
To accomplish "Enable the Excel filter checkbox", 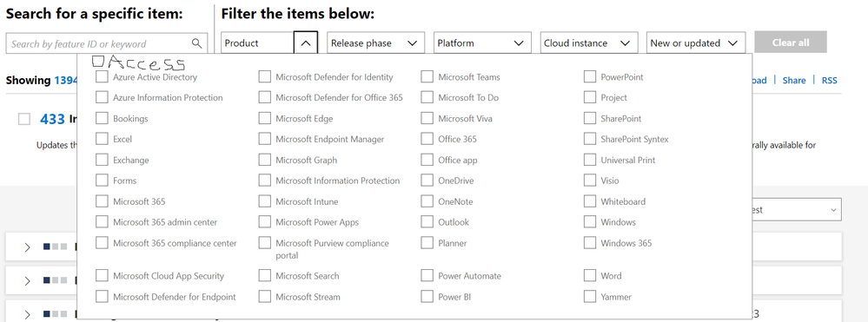I will point(102,139).
